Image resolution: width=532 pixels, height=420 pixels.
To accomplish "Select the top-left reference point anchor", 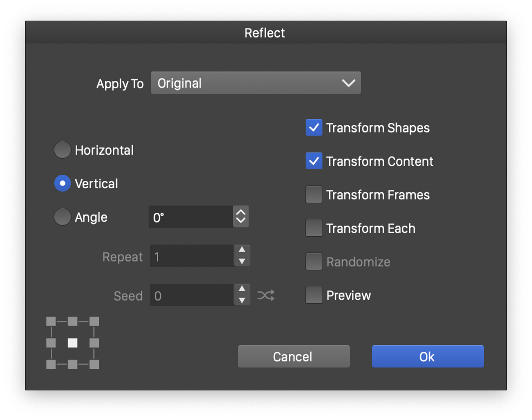I will point(51,321).
